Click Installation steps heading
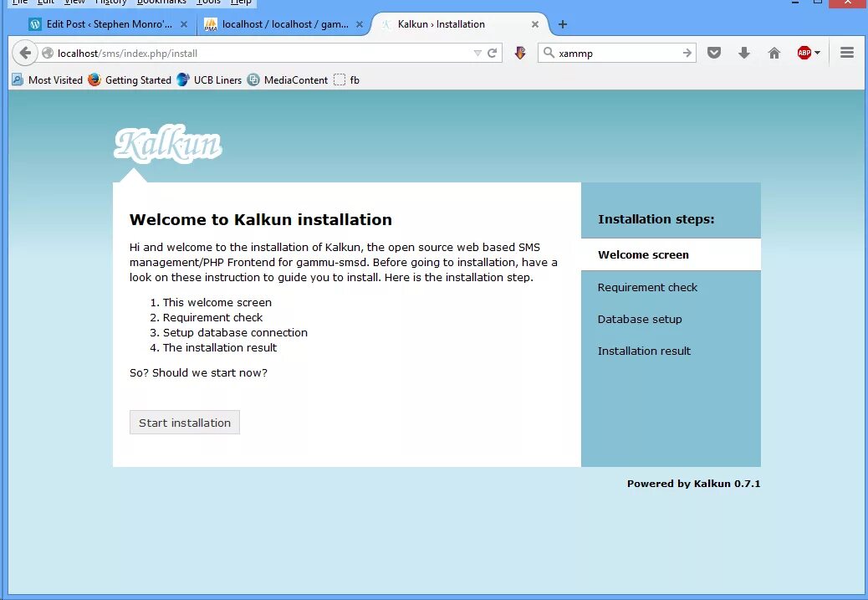 (x=656, y=219)
